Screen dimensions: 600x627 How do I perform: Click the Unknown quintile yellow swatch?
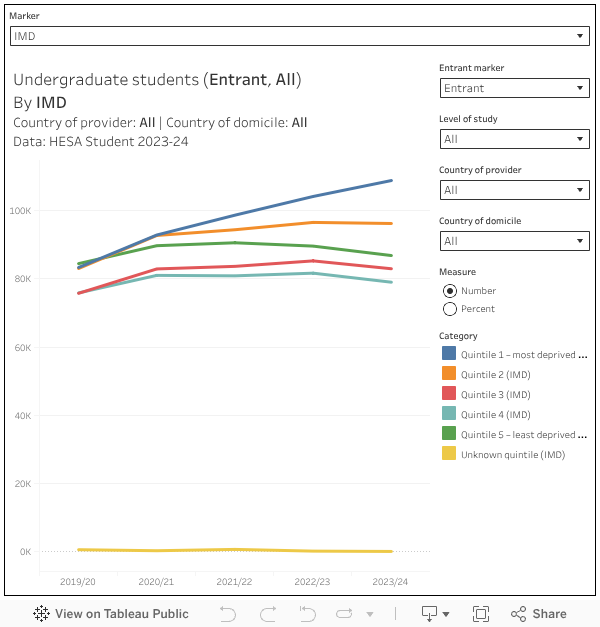[x=449, y=455]
